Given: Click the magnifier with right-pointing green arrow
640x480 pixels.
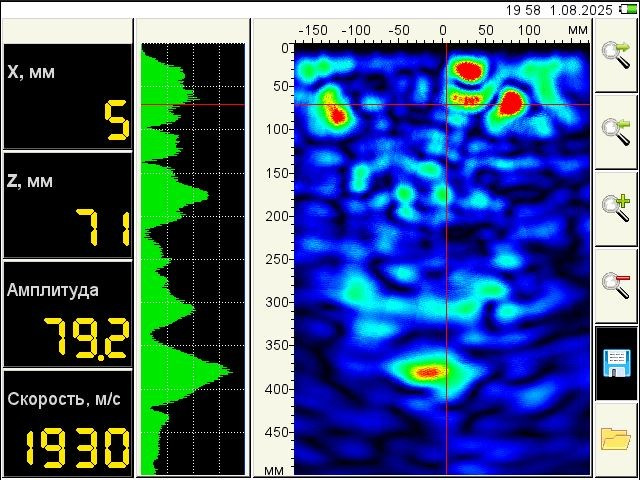Looking at the screenshot, I should (616, 54).
